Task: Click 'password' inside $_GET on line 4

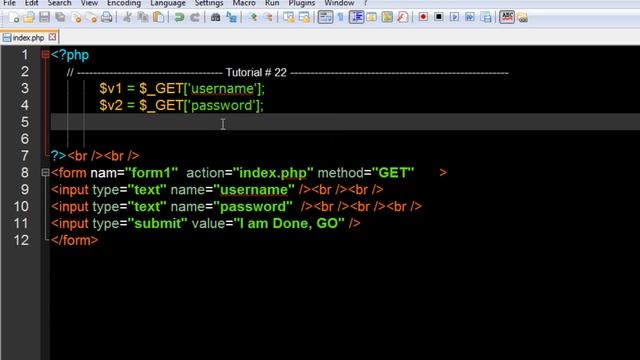Action: point(222,105)
